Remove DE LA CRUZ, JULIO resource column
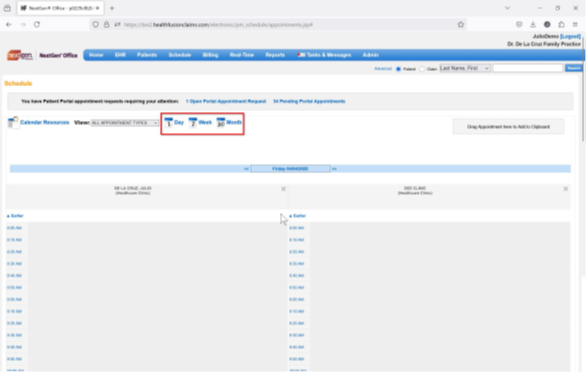 (x=283, y=189)
